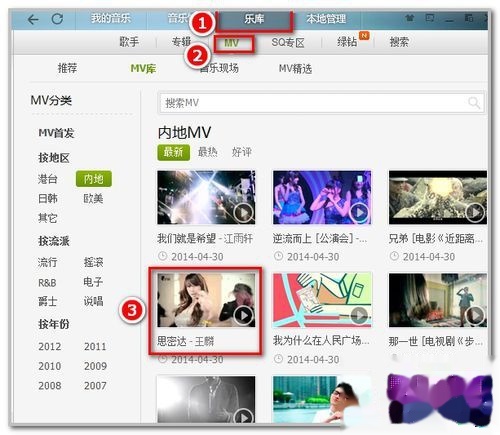Refresh the page with the reload icon
Viewport: 500px width, 435px height.
pyautogui.click(x=57, y=19)
